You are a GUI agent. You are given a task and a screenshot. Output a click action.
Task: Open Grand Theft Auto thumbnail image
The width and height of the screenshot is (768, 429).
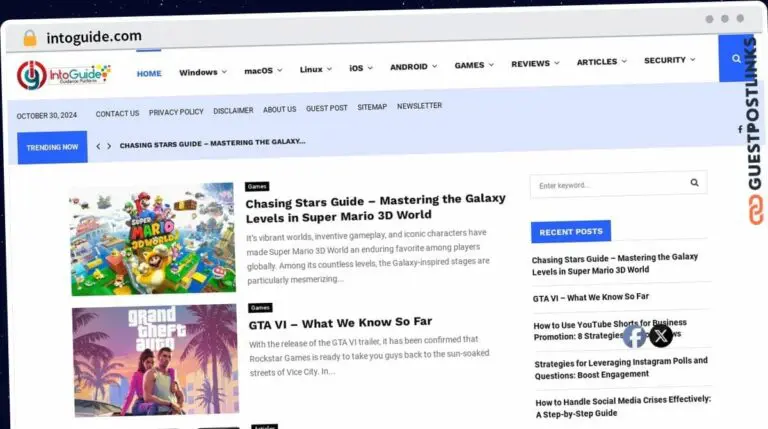[155, 360]
